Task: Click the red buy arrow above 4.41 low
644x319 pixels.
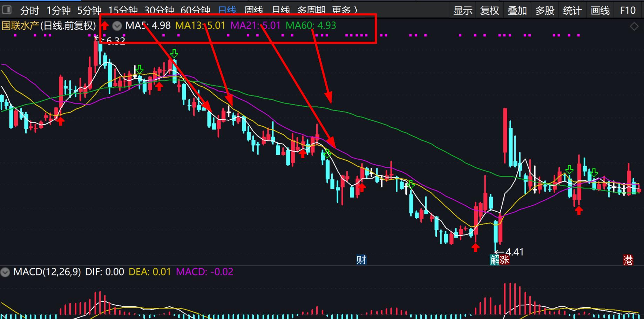Action: [475, 248]
